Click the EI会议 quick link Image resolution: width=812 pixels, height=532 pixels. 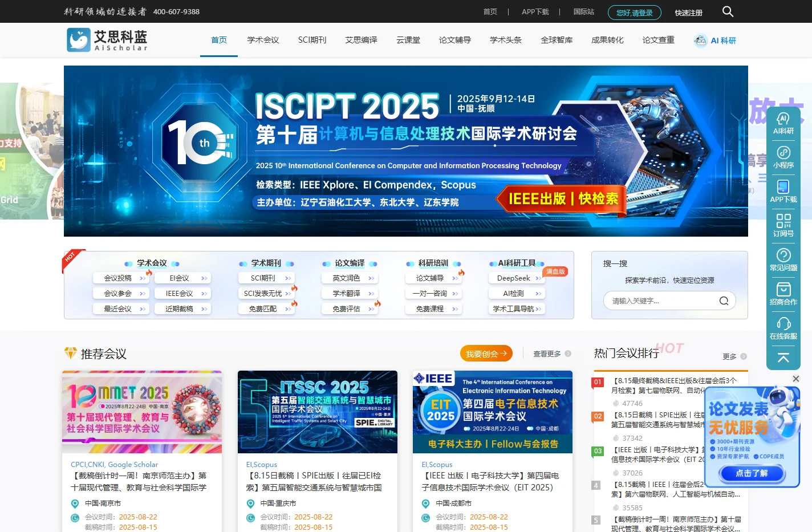click(x=182, y=278)
